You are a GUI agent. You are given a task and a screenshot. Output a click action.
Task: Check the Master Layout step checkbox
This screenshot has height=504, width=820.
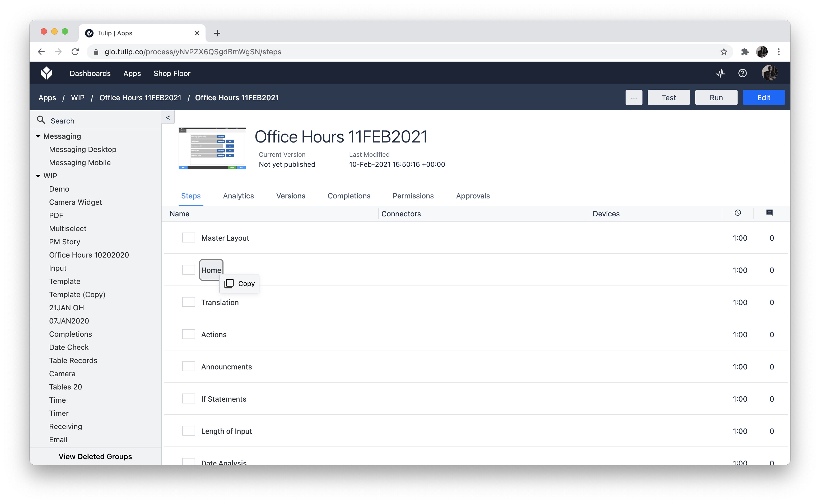click(x=188, y=238)
